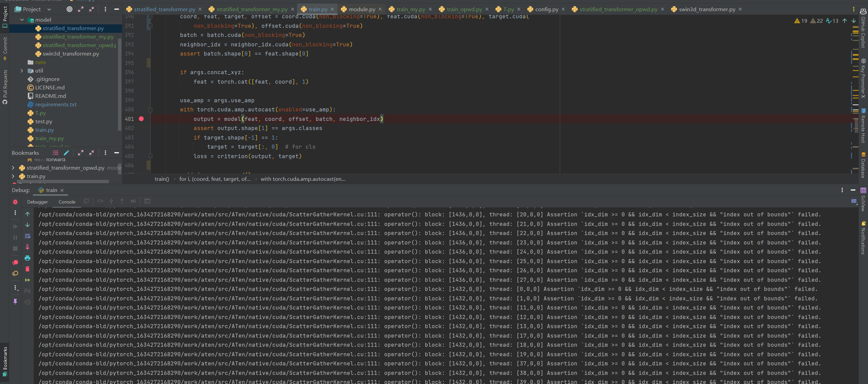Print the console output
The image size is (868, 384).
[27, 258]
